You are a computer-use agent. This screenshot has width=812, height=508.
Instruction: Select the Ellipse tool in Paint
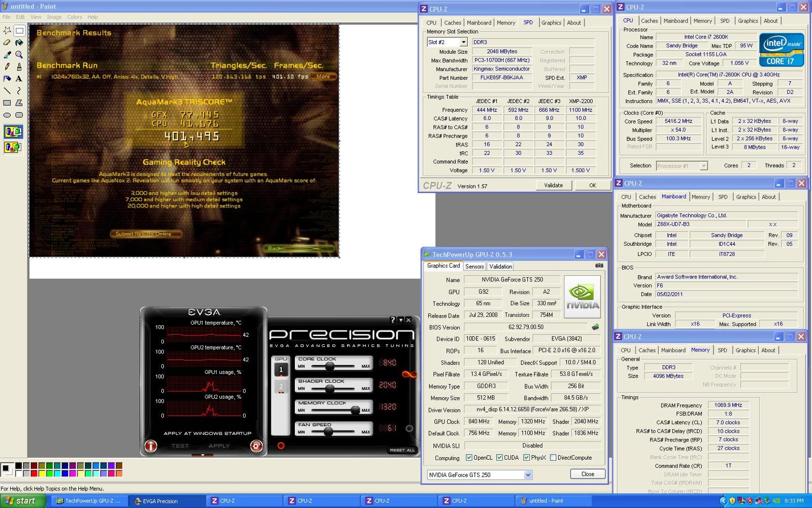7,115
